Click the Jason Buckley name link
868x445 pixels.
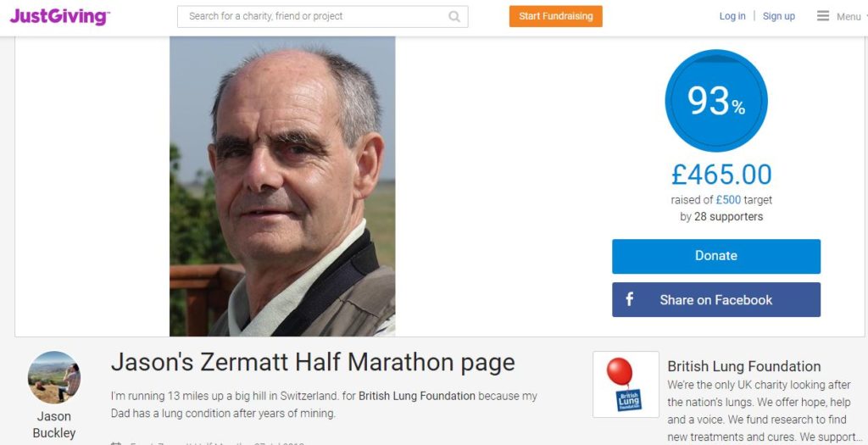coord(53,425)
